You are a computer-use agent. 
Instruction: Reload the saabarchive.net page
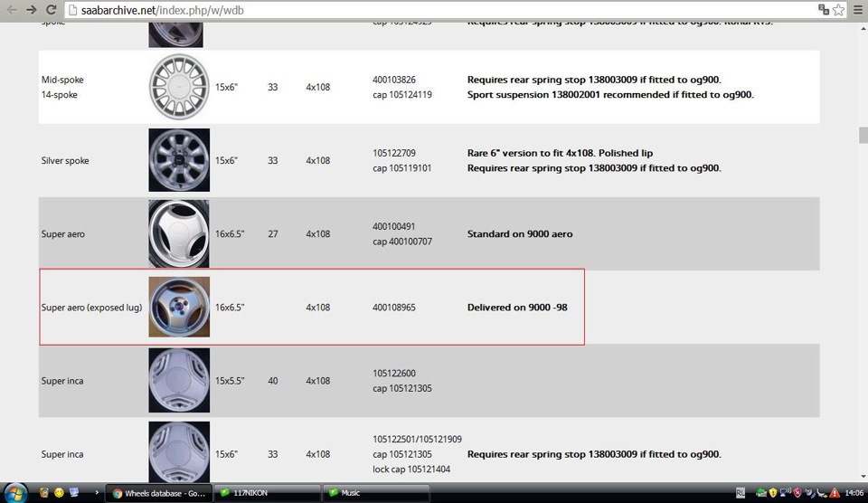coord(51,10)
